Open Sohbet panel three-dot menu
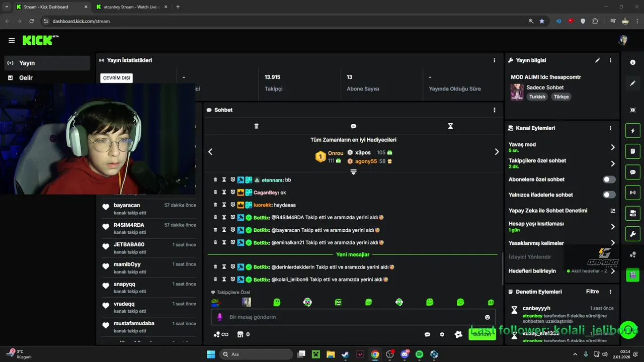This screenshot has height=362, width=644. [494, 110]
